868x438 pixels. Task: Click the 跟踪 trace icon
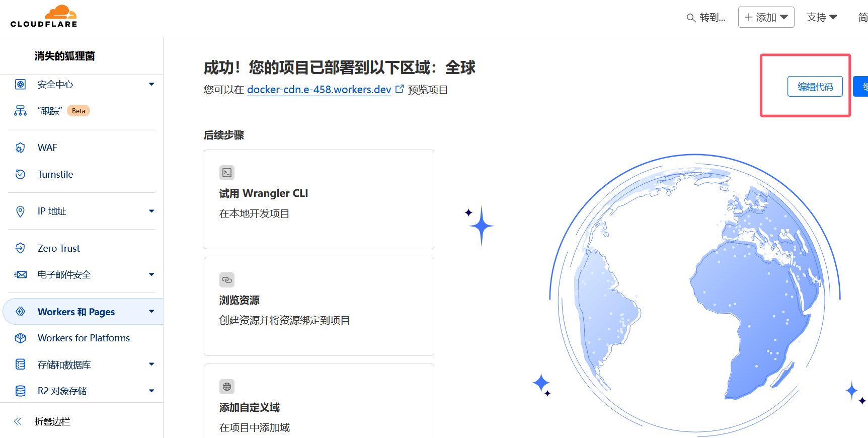pos(20,111)
